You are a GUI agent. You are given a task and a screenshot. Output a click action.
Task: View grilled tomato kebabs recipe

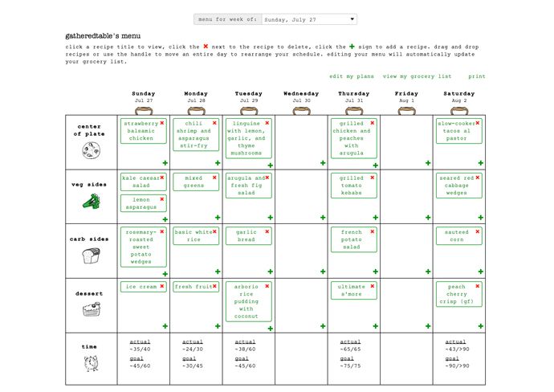(x=351, y=186)
